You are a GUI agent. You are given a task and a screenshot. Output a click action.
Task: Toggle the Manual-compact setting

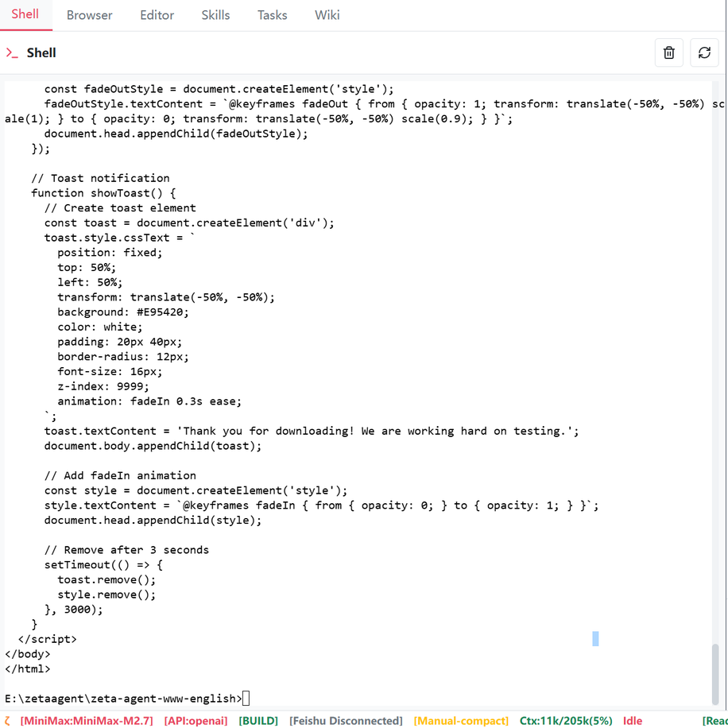(461, 720)
